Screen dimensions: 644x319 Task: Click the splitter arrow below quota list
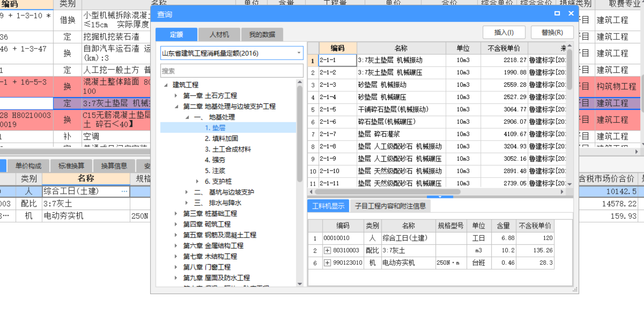[440, 197]
